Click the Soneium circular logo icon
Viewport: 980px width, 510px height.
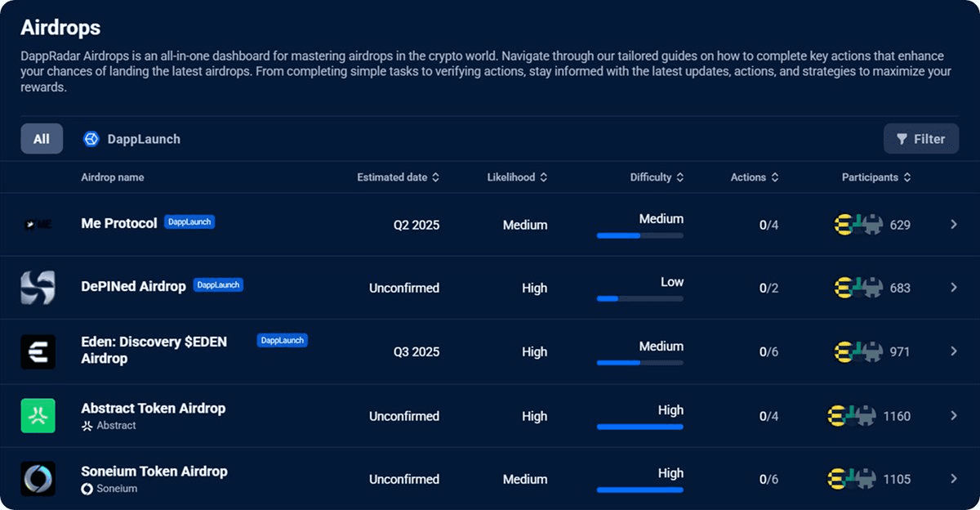click(x=38, y=478)
